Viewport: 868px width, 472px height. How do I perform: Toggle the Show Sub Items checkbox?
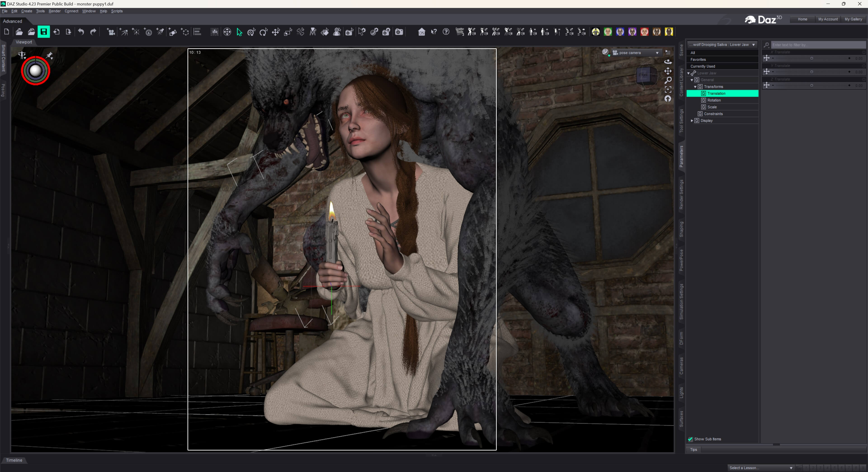pos(690,439)
